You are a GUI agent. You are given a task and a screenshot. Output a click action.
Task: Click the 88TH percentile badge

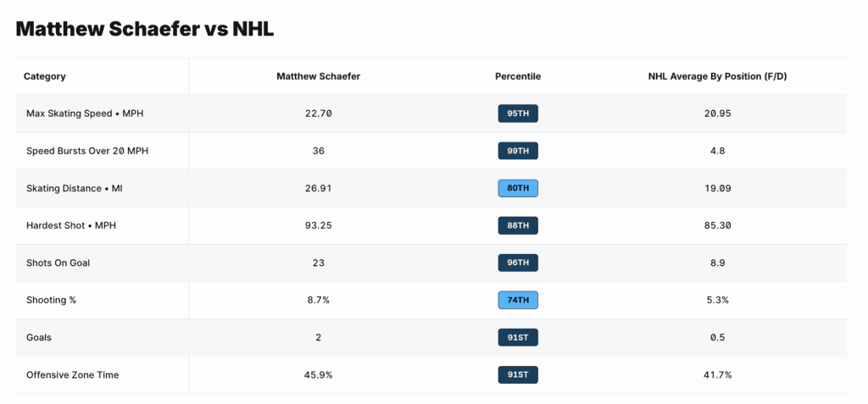(518, 225)
